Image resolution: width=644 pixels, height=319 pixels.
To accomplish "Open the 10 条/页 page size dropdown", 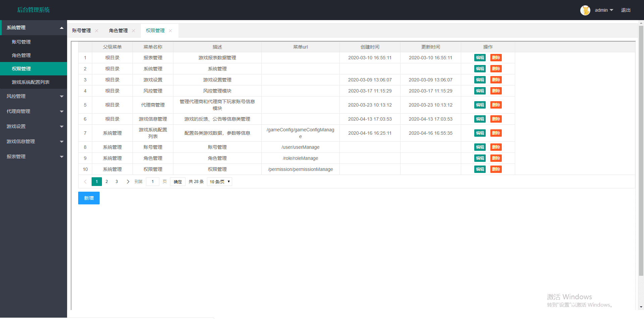I will click(x=219, y=182).
